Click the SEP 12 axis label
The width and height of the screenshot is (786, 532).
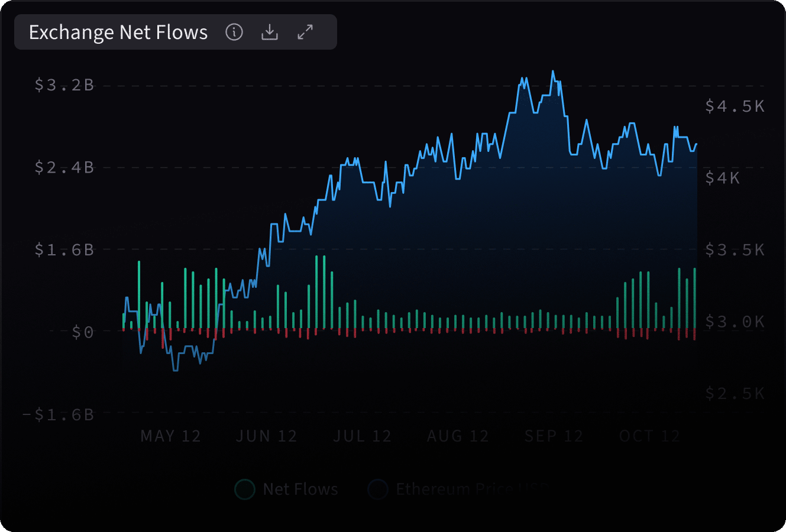(553, 436)
